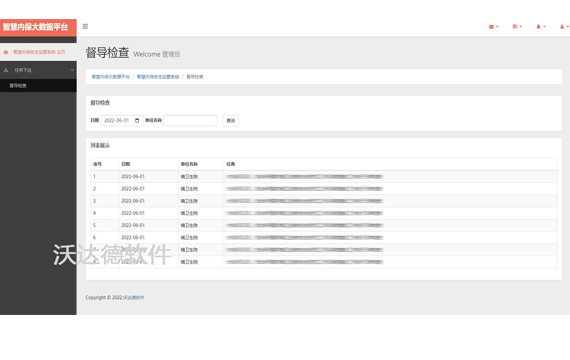Click the 智慧内保大数据平台 logo header
This screenshot has width=570, height=360.
pos(38,28)
